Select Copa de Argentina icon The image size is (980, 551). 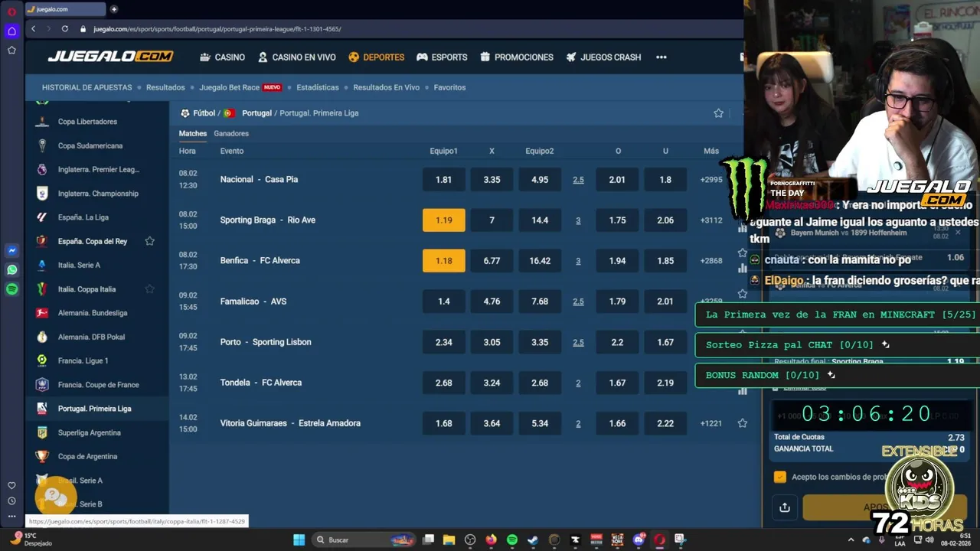coord(42,456)
